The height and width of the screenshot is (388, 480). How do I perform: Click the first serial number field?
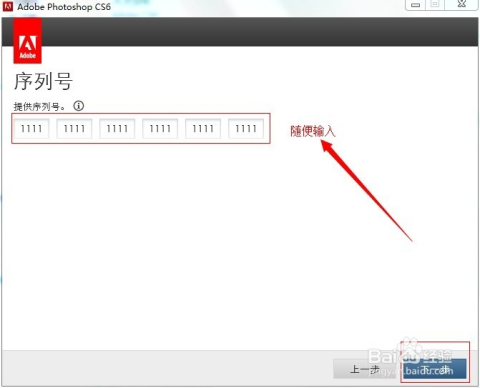tap(31, 129)
